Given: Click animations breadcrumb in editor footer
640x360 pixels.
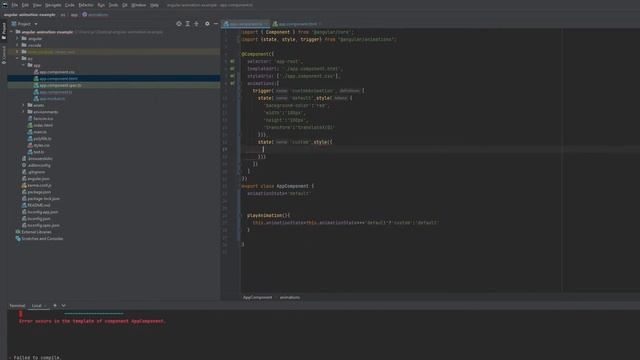Looking at the screenshot, I should coord(290,298).
